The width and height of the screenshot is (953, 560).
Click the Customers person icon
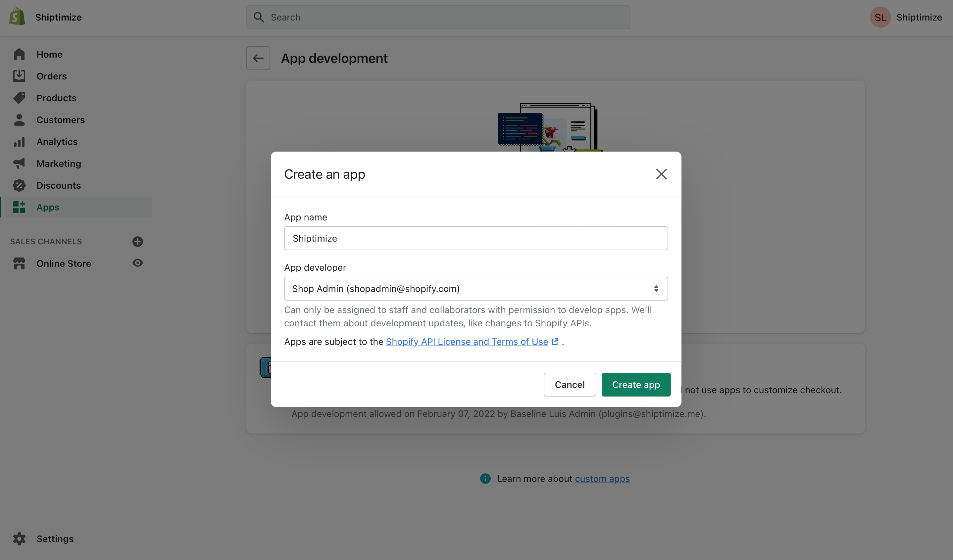click(19, 120)
